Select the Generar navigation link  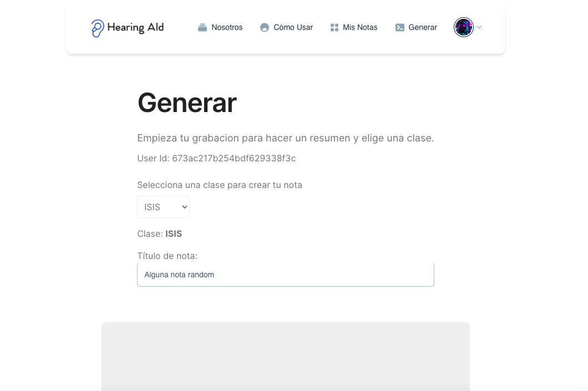coord(416,27)
